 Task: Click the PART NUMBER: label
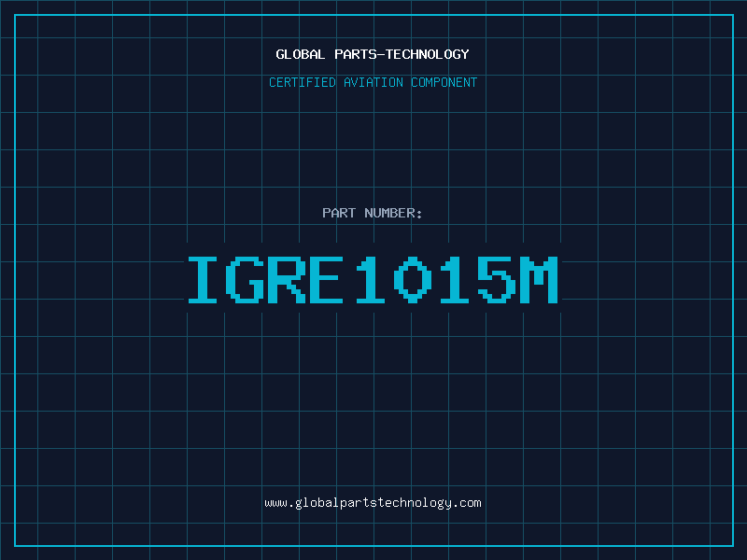click(373, 213)
